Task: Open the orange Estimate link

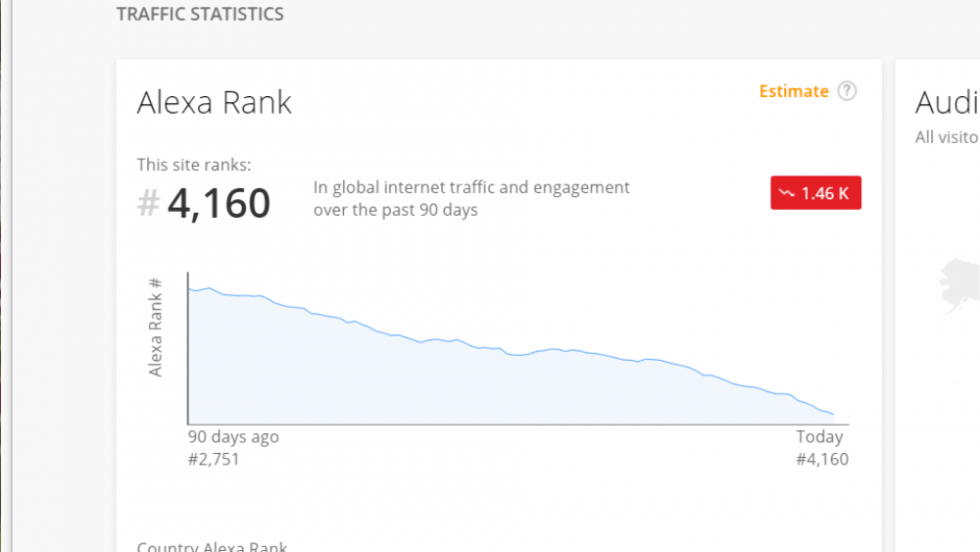Action: pos(794,91)
